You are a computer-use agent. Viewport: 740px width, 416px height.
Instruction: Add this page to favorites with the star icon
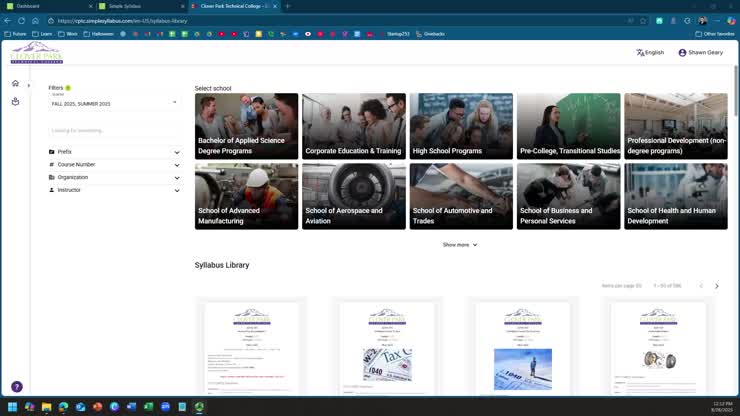click(643, 21)
